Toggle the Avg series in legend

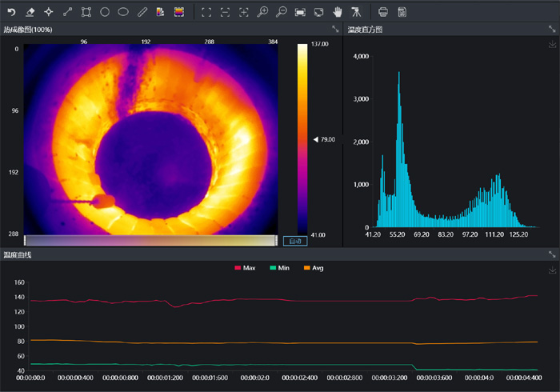(314, 268)
